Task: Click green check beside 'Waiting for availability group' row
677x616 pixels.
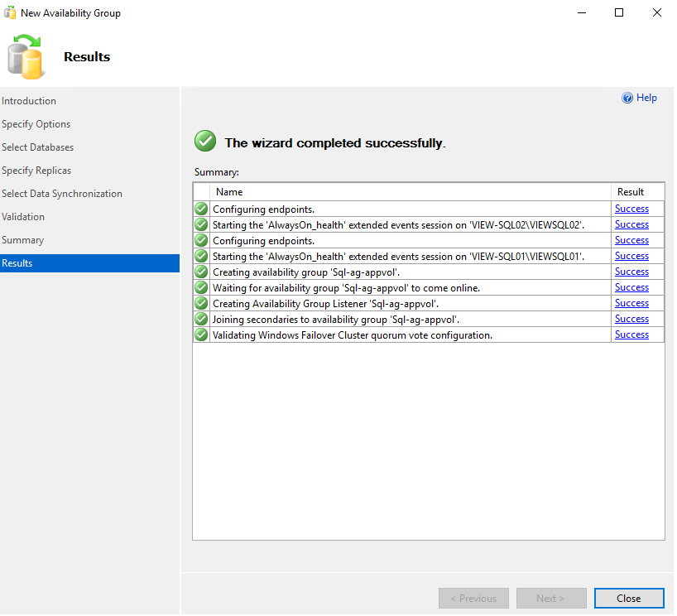Action: 201,287
